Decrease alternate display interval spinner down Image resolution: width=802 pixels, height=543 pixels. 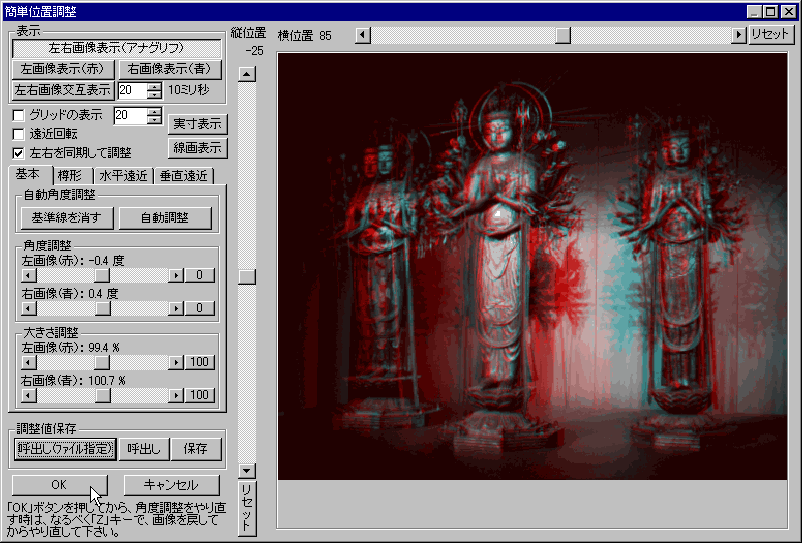[154, 95]
